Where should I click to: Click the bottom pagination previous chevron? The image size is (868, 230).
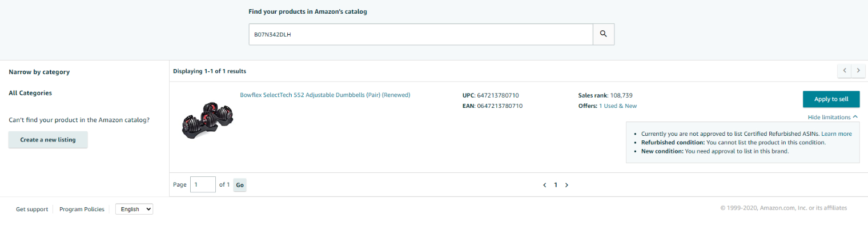tap(544, 185)
